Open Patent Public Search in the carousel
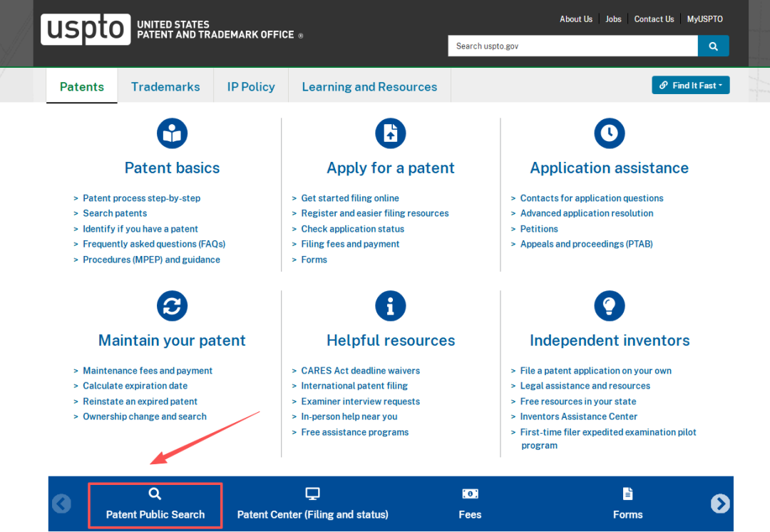Image resolution: width=770 pixels, height=532 pixels. pyautogui.click(x=155, y=505)
